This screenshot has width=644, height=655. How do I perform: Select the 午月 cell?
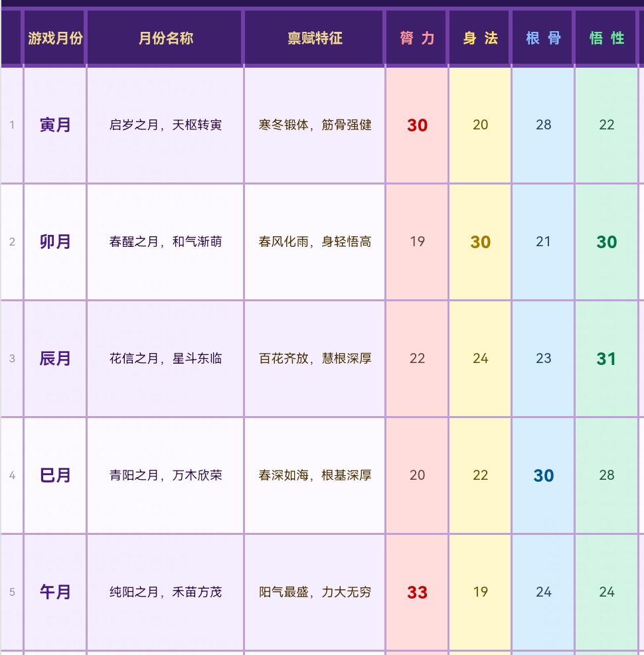(55, 592)
